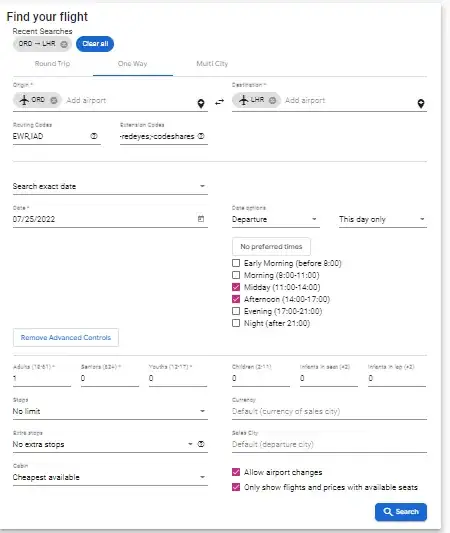
Task: Expand the Cabin Cheapest available dropdown
Action: [x=110, y=477]
